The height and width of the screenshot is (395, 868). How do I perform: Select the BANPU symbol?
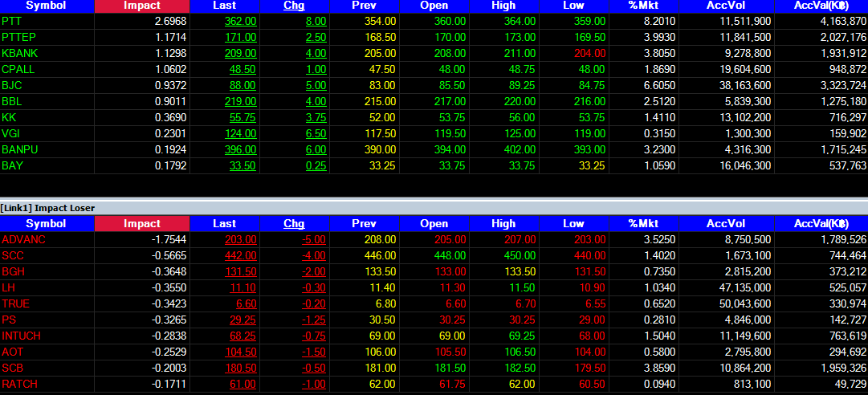[19, 149]
